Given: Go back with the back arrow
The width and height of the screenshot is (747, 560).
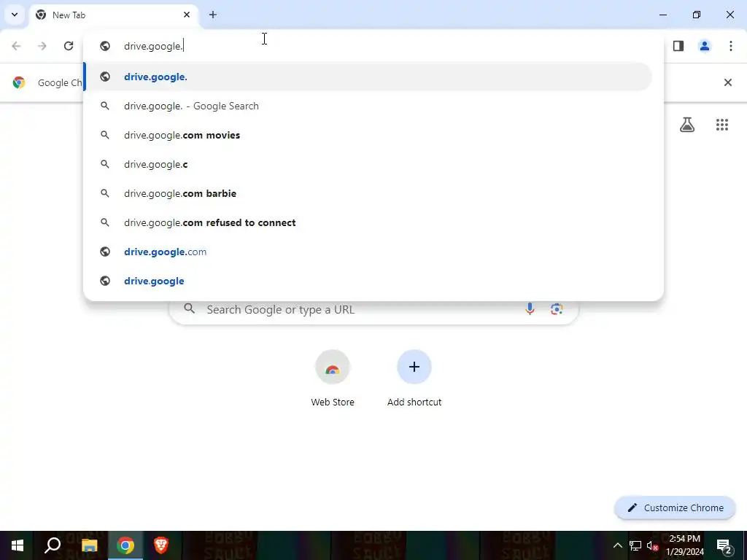Looking at the screenshot, I should click(16, 46).
